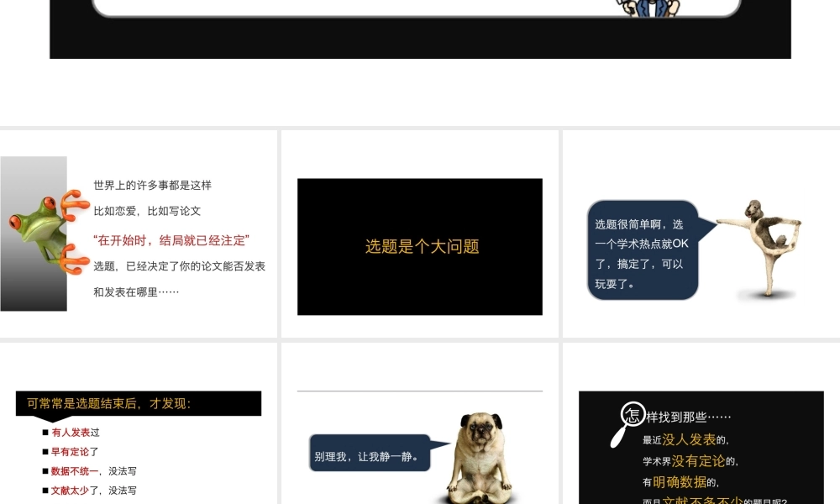Click the speech bubble starting with 选题很简单啊
The height and width of the screenshot is (504, 840).
click(642, 251)
